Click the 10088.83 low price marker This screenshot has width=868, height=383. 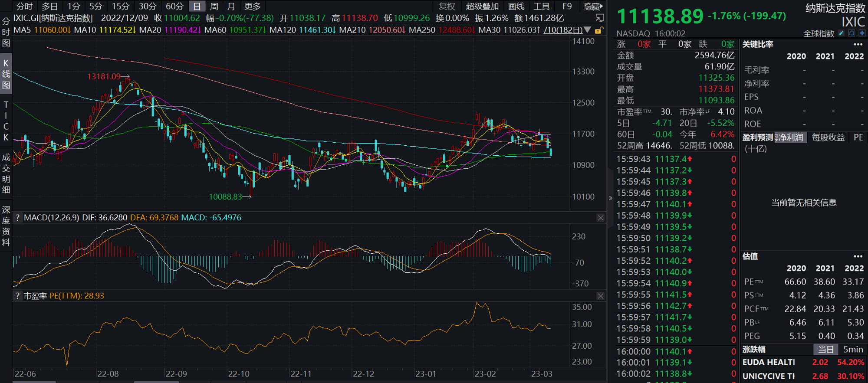[225, 196]
